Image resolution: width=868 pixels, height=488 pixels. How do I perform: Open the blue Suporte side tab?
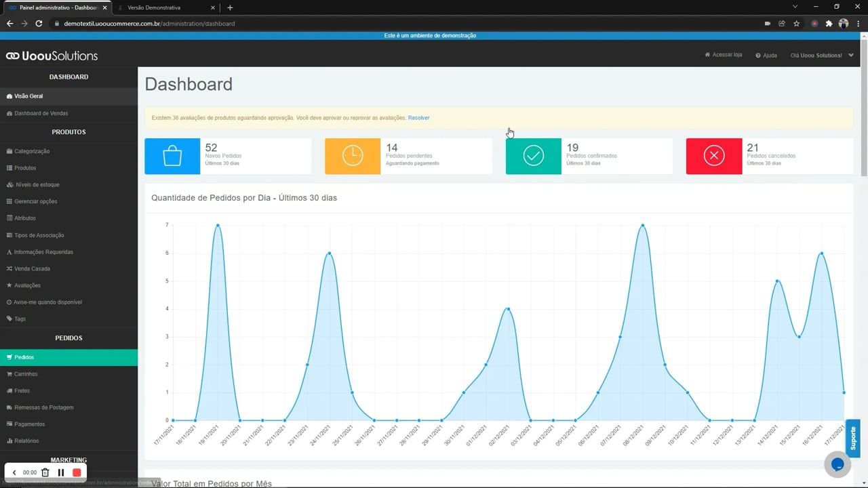tap(852, 439)
